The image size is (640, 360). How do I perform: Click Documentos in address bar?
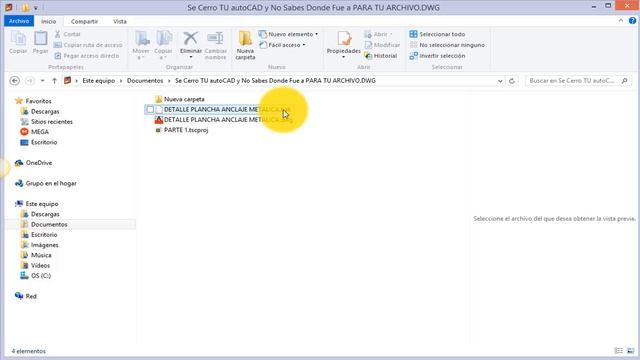145,81
